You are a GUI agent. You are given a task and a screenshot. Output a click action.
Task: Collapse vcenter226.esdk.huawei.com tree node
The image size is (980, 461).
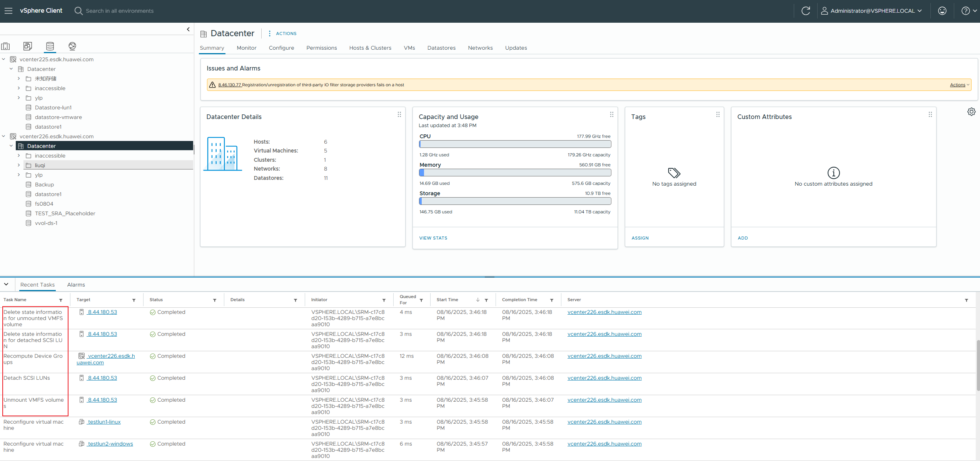click(x=3, y=136)
